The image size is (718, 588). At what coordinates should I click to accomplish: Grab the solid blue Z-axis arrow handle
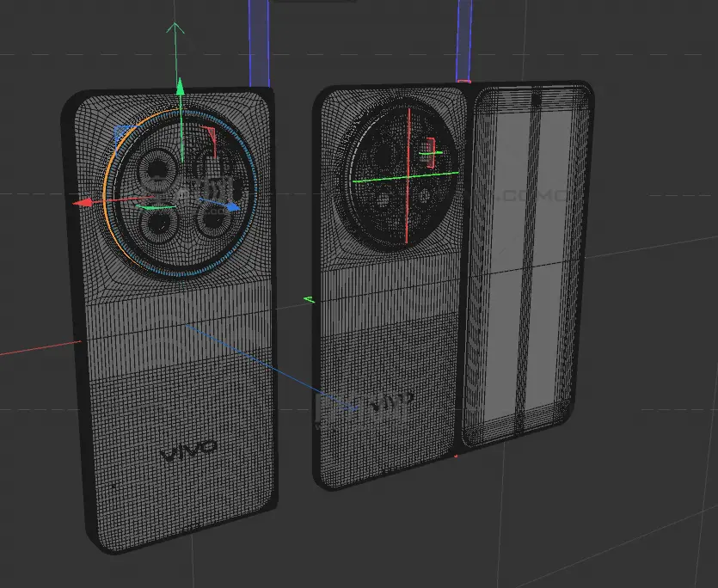pos(234,207)
